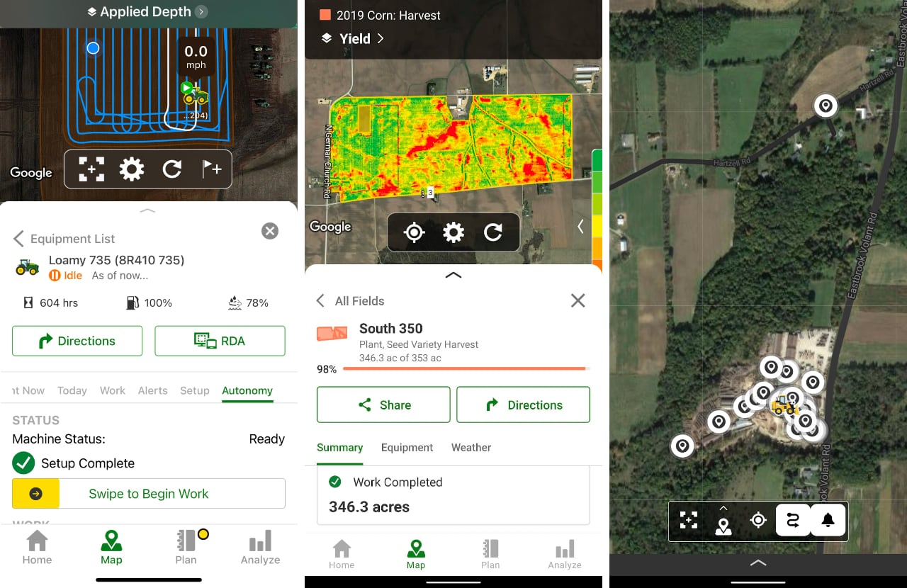Toggle the route path display button
The width and height of the screenshot is (907, 588).
(793, 521)
